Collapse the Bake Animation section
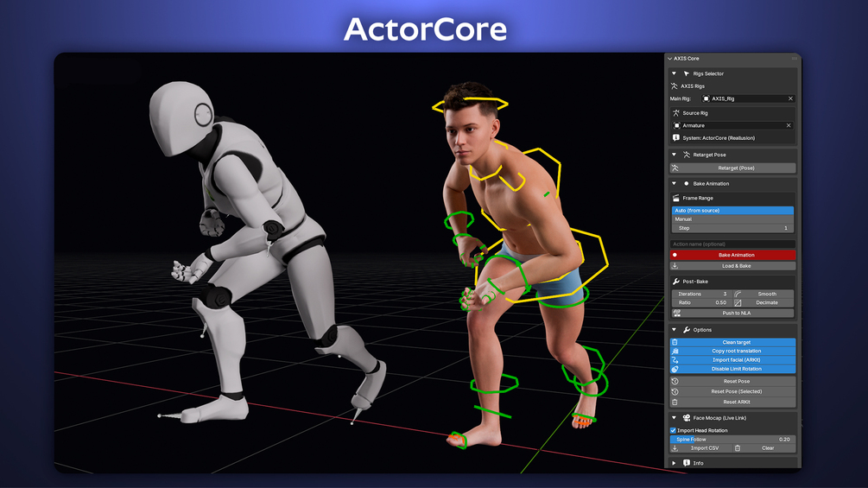868x488 pixels. point(674,184)
